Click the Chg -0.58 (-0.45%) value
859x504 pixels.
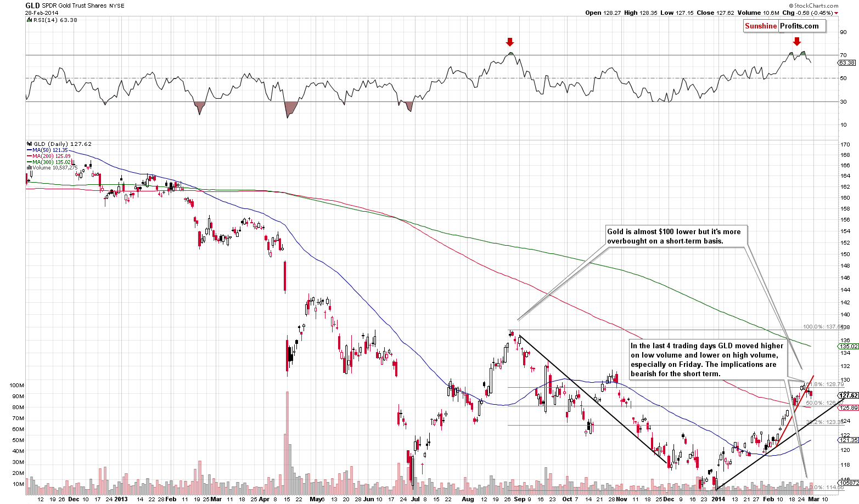tap(808, 13)
